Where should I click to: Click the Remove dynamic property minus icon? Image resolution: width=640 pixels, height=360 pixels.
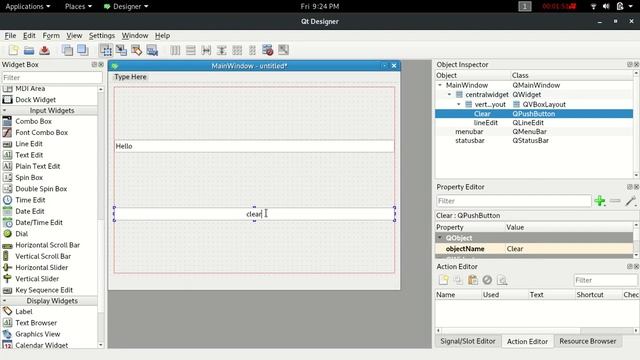[x=615, y=201]
